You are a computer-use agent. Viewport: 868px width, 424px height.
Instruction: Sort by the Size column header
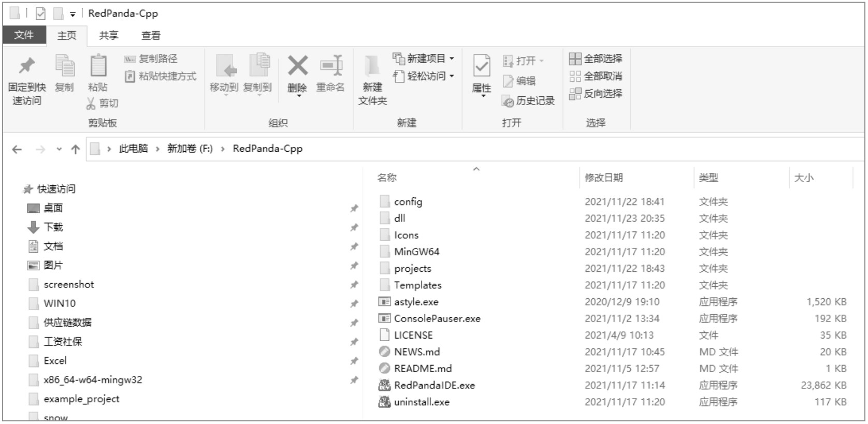tap(804, 178)
